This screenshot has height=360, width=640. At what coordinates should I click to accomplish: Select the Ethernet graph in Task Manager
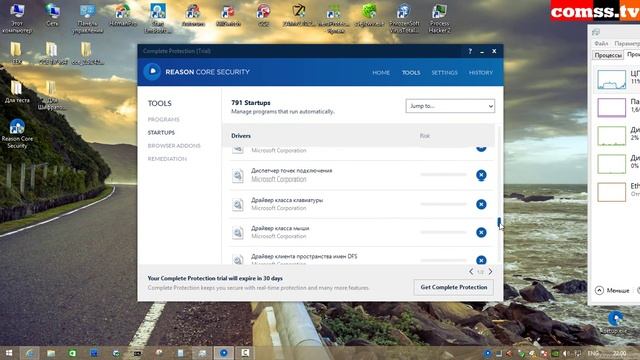(611, 192)
